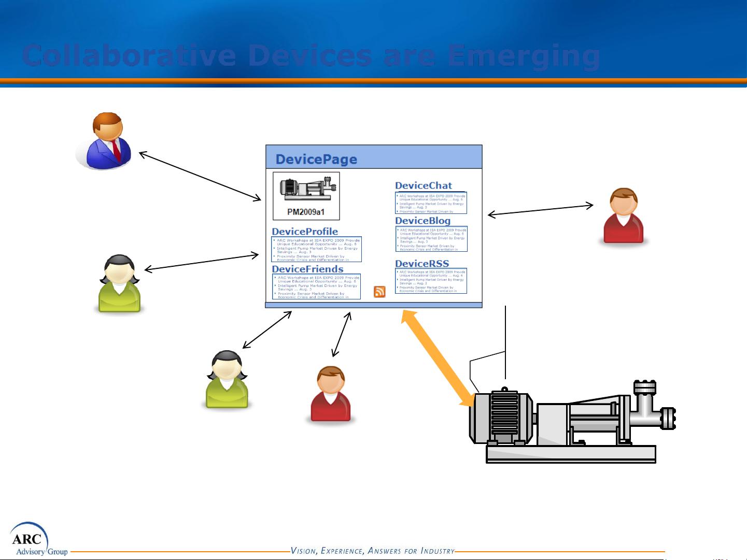Open the DeviceProfile section heading
747x560 pixels.
click(305, 232)
